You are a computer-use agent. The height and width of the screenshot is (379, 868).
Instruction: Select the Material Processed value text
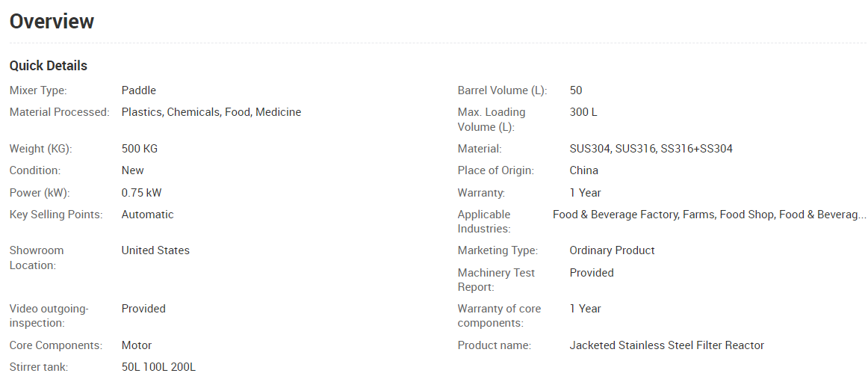[x=211, y=112]
